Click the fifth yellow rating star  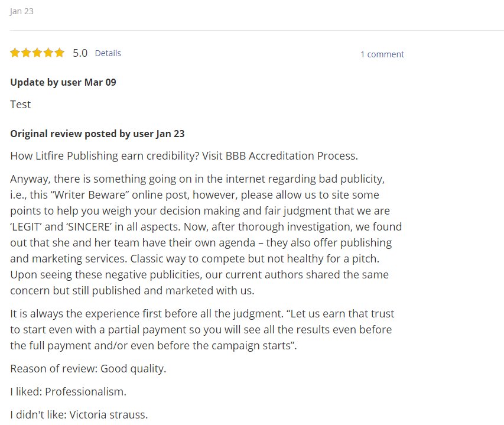(x=59, y=53)
